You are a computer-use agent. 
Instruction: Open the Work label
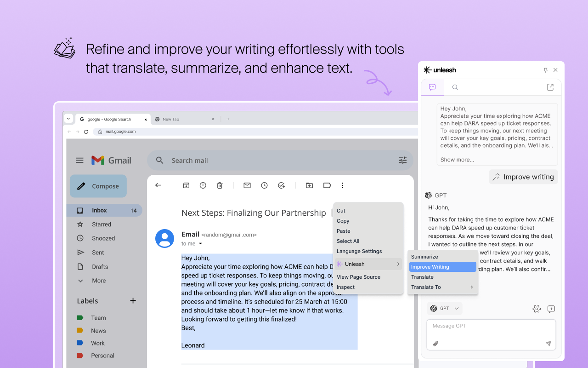pyautogui.click(x=98, y=343)
